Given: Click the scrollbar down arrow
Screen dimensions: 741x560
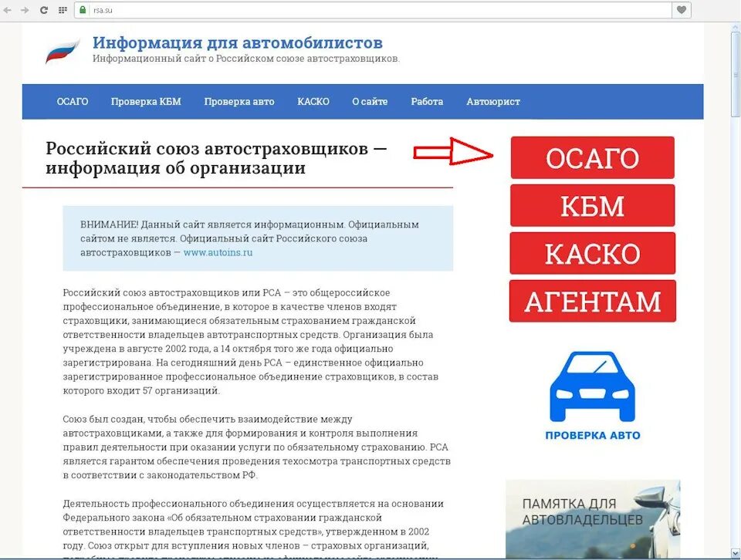Looking at the screenshot, I should (x=736, y=552).
